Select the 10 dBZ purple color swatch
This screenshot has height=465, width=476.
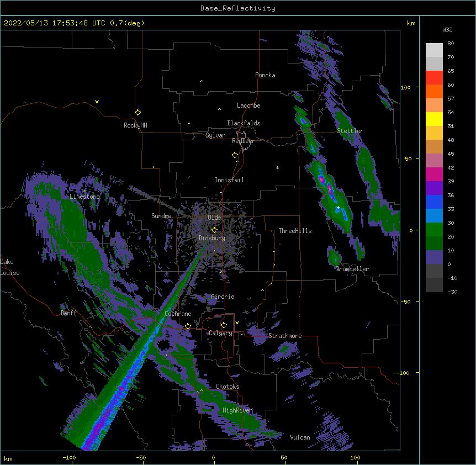tap(434, 257)
